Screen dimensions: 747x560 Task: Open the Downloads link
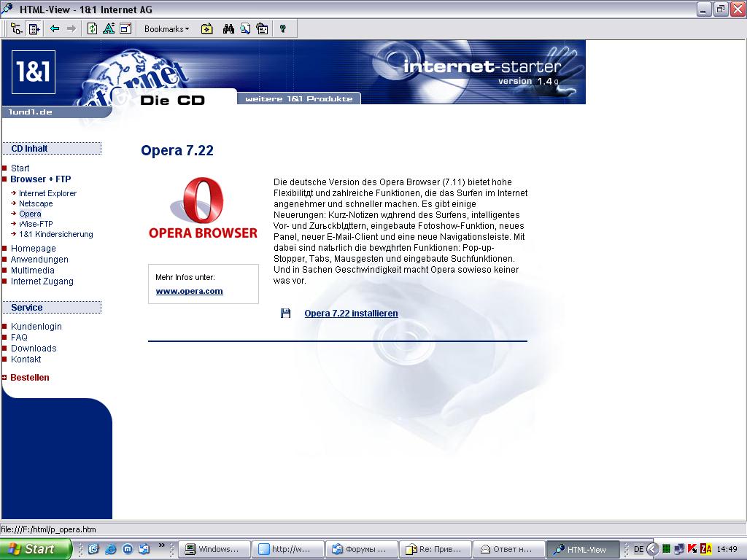point(34,349)
